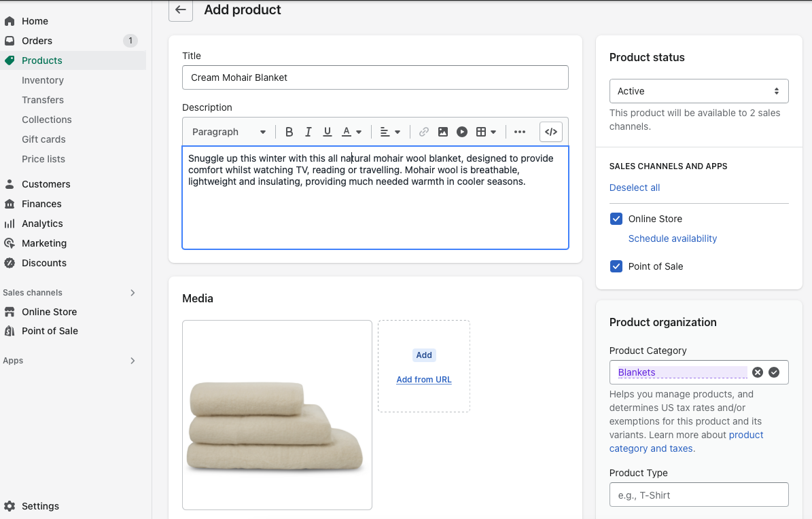The width and height of the screenshot is (812, 519).
Task: Open Inventory in the Products submenu
Action: point(43,80)
